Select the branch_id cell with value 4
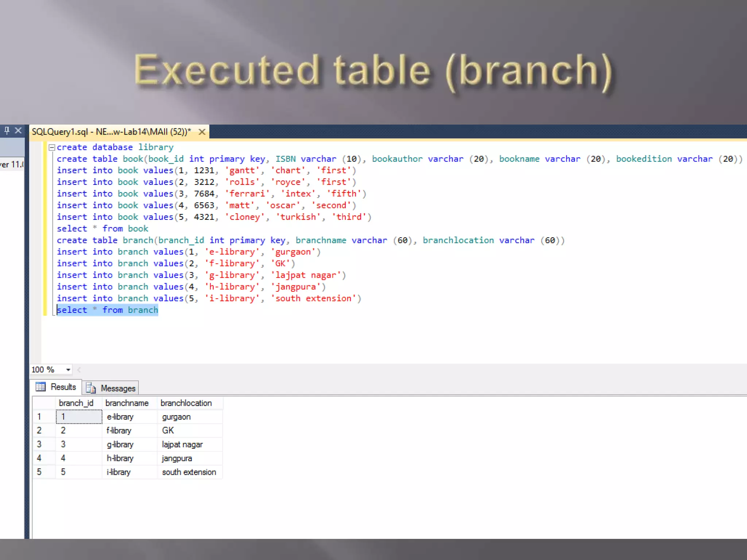The height and width of the screenshot is (560, 747). point(79,458)
